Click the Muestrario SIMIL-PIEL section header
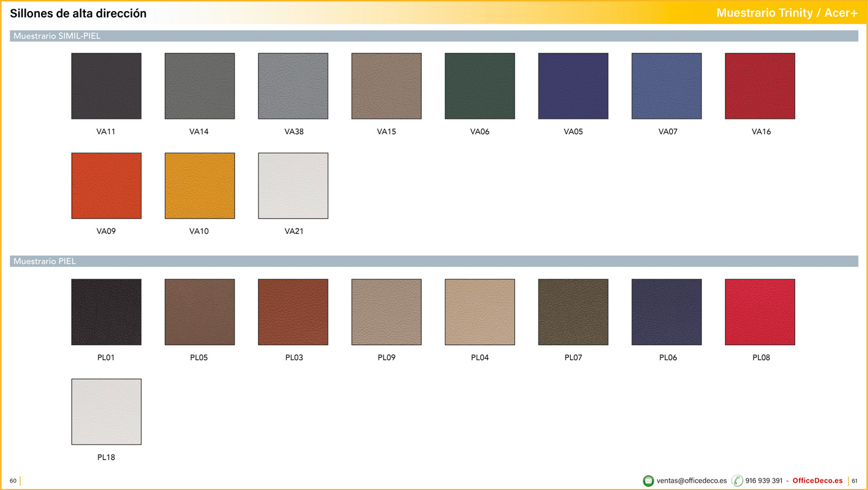 (x=57, y=36)
